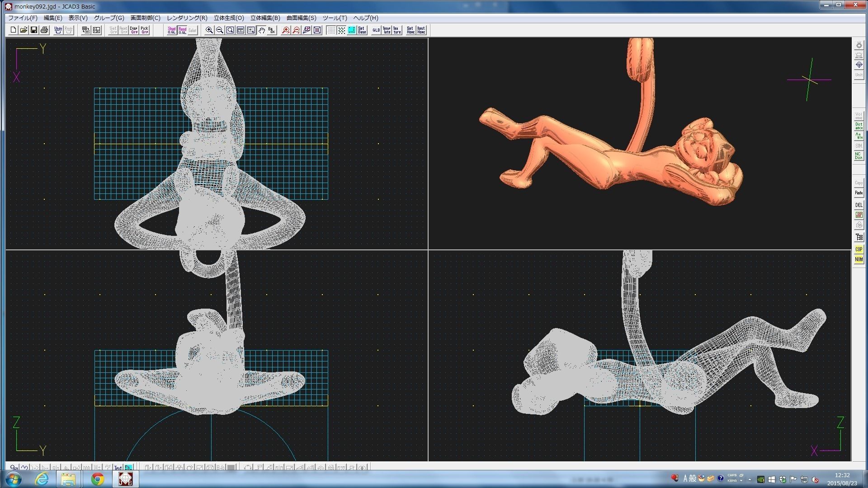Expand the 曲面編集(S) menu
Screen dimensions: 868x488
pyautogui.click(x=301, y=18)
